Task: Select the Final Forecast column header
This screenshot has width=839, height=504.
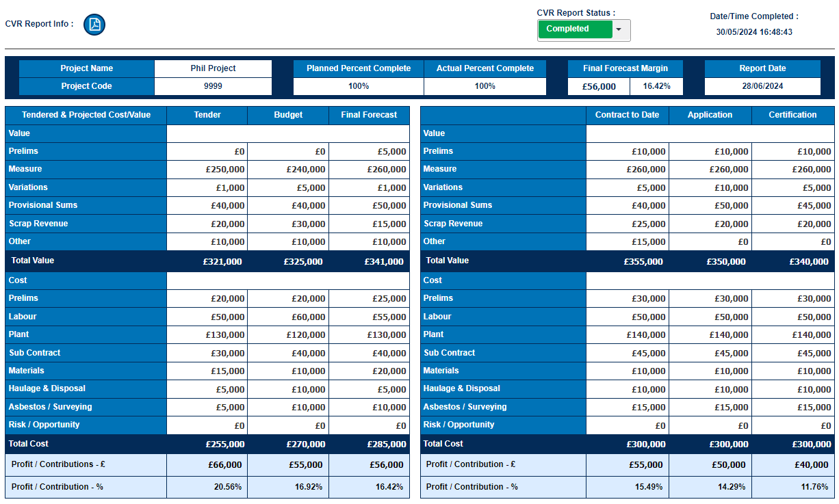Action: coord(369,115)
